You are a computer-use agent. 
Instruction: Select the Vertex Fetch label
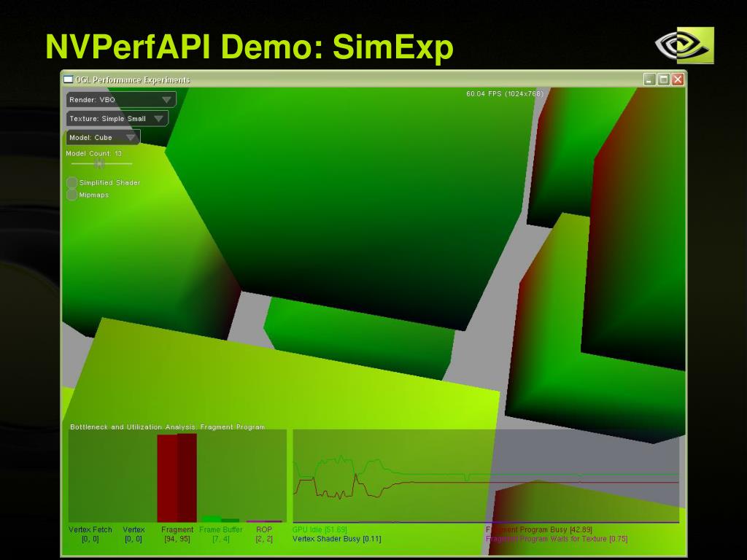pos(90,529)
